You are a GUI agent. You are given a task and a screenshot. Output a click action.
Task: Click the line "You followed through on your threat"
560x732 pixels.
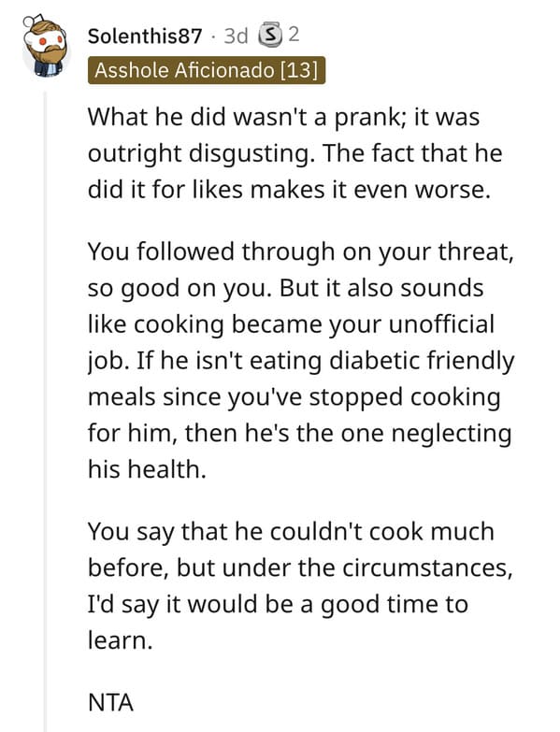click(x=300, y=251)
